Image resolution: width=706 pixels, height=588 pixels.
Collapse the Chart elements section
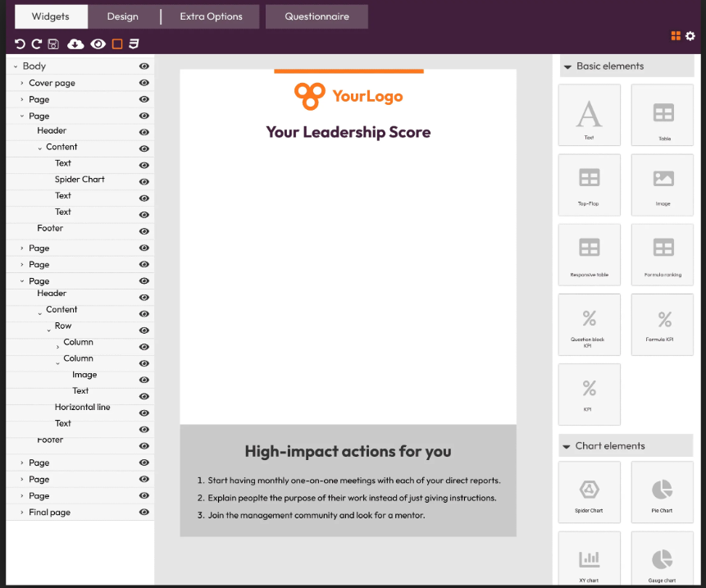(x=567, y=445)
